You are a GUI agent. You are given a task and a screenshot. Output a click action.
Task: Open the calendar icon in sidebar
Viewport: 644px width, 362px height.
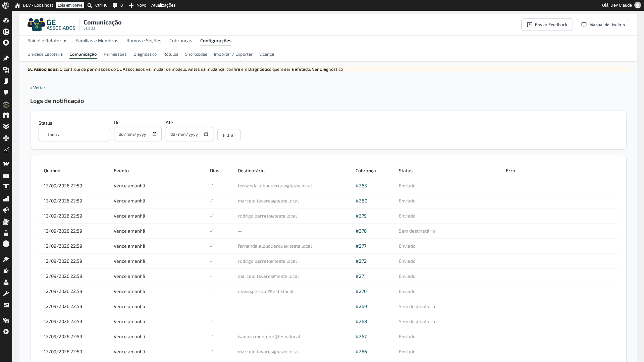tap(6, 116)
